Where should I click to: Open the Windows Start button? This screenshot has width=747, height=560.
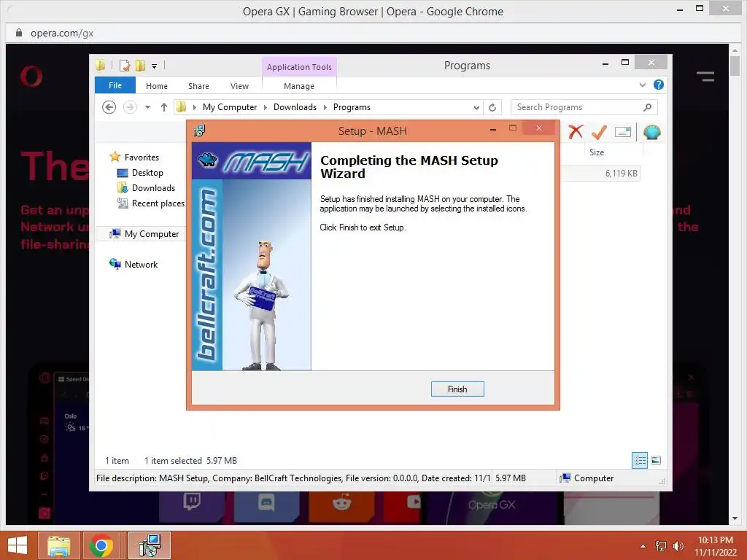(x=18, y=545)
